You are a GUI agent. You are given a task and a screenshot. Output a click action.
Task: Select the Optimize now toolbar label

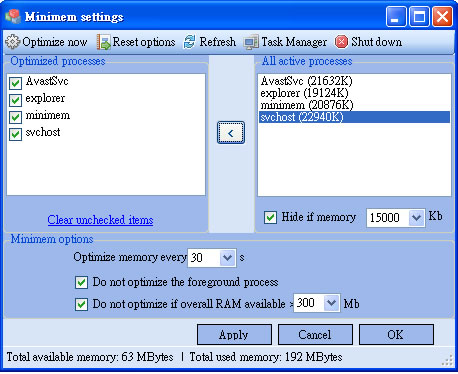pyautogui.click(x=55, y=42)
